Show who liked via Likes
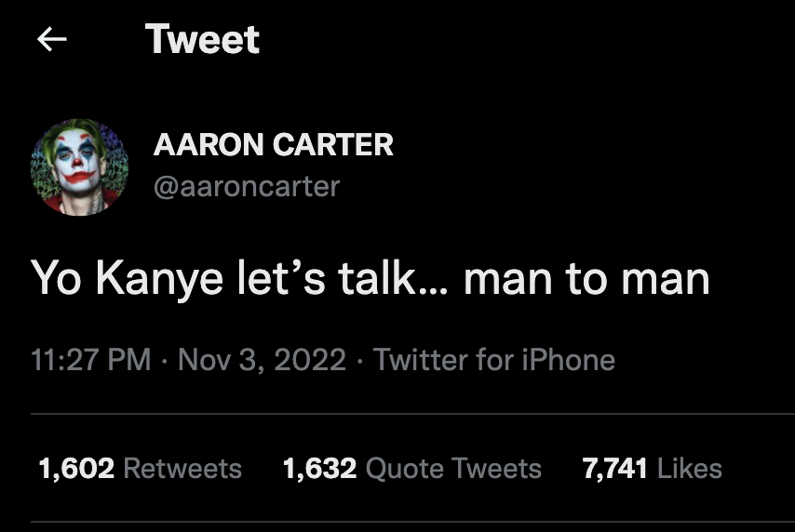Image resolution: width=795 pixels, height=532 pixels. pos(689,468)
